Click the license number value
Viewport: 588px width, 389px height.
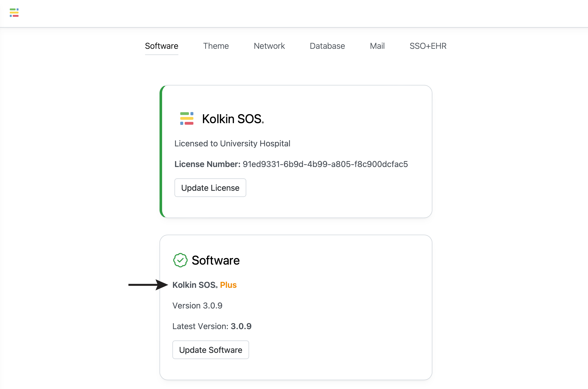click(325, 164)
